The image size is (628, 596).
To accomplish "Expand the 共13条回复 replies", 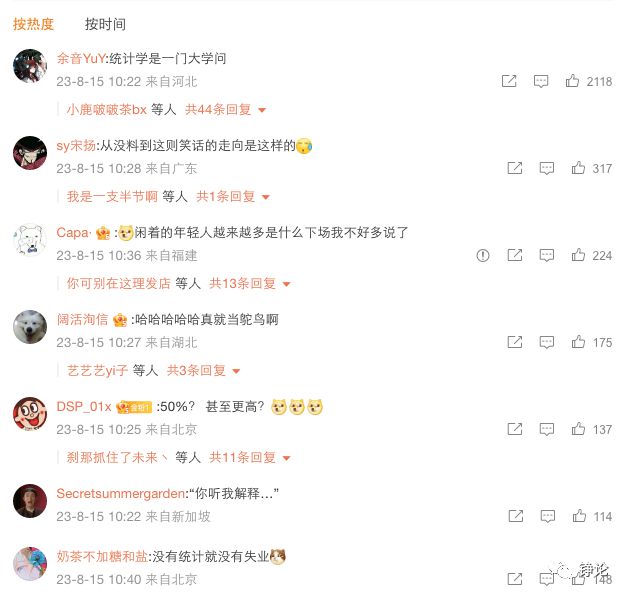I will pyautogui.click(x=250, y=284).
